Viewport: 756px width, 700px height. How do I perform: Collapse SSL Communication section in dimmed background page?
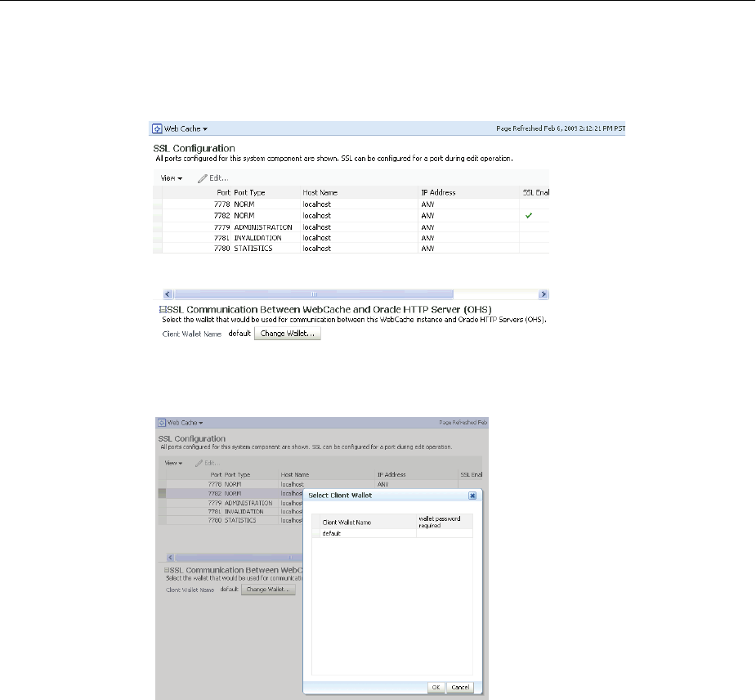[167, 570]
